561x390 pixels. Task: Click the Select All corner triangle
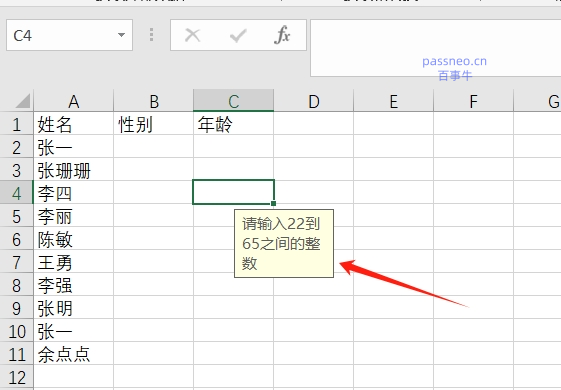23,101
